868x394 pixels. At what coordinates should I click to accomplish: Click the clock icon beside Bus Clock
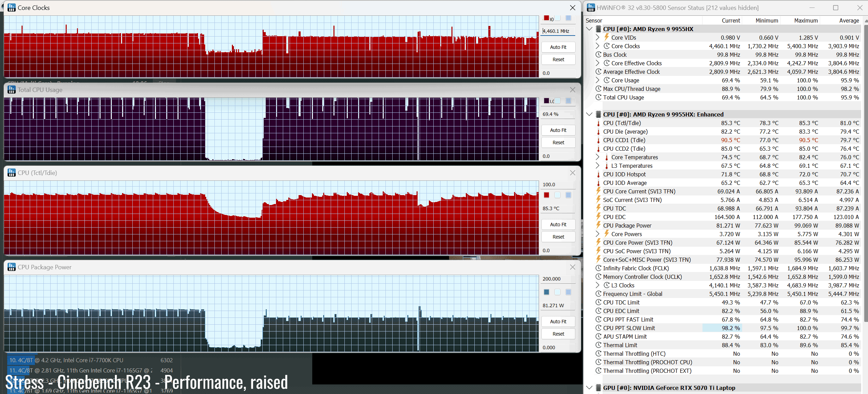[x=598, y=55]
